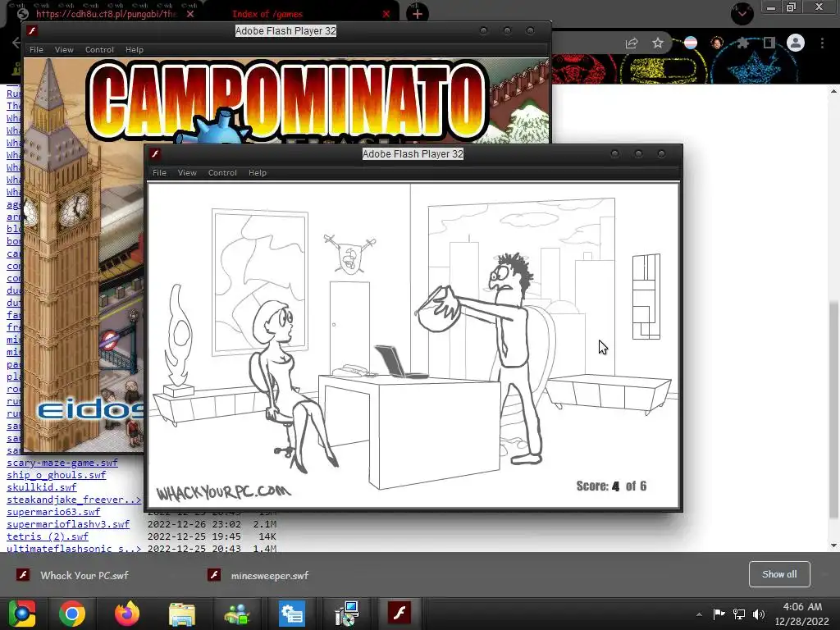Screen dimensions: 840x630
Task: Open the extensions puzzle icon
Action: (742, 43)
